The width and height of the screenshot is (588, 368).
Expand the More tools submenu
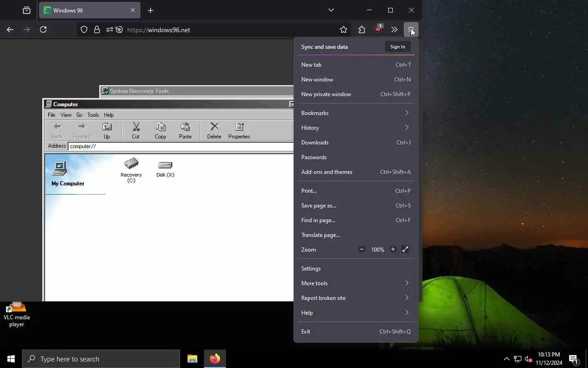[x=356, y=283]
